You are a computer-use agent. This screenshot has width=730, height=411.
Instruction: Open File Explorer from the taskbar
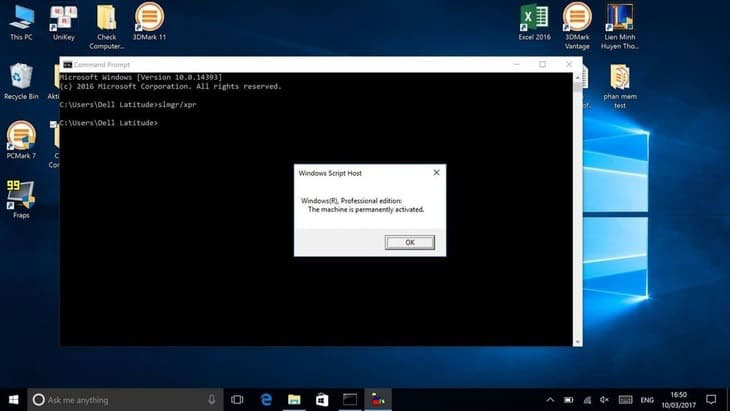point(294,400)
